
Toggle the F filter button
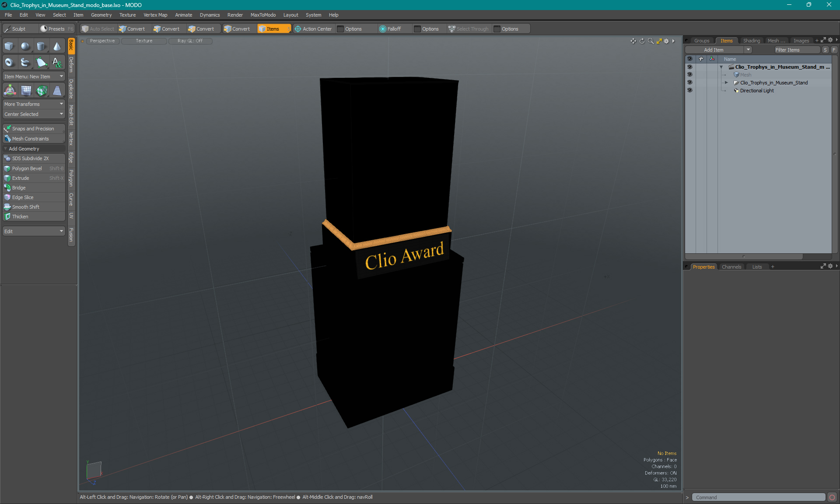click(834, 50)
